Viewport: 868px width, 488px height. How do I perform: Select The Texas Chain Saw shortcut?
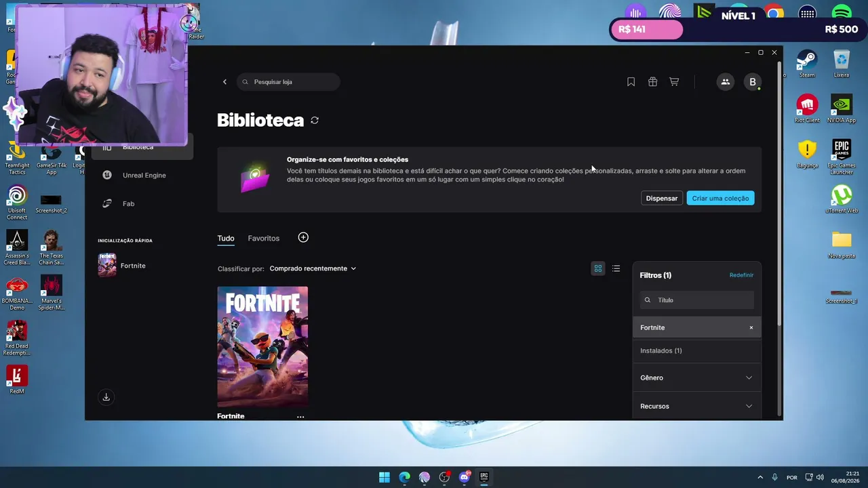(x=51, y=248)
